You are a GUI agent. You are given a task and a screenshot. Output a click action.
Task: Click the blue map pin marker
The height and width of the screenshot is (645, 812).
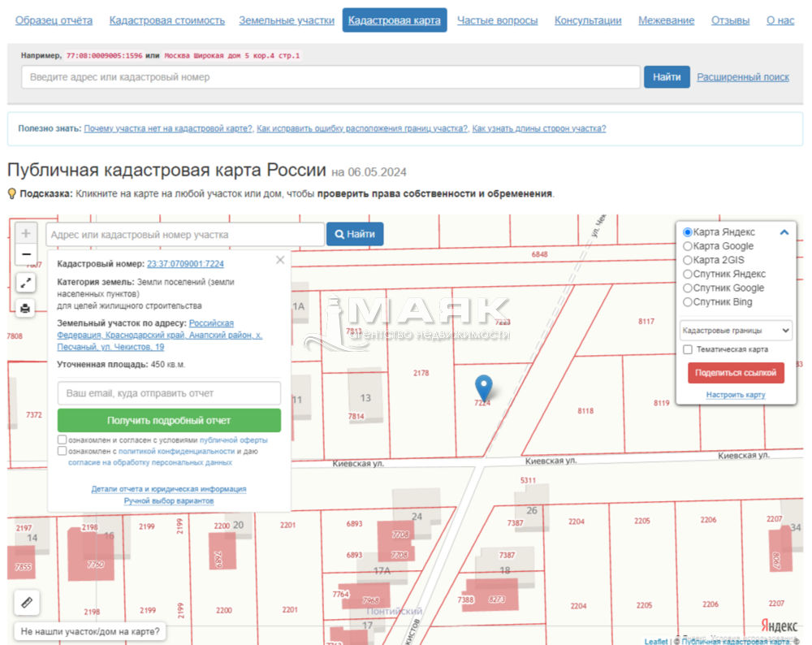(483, 387)
